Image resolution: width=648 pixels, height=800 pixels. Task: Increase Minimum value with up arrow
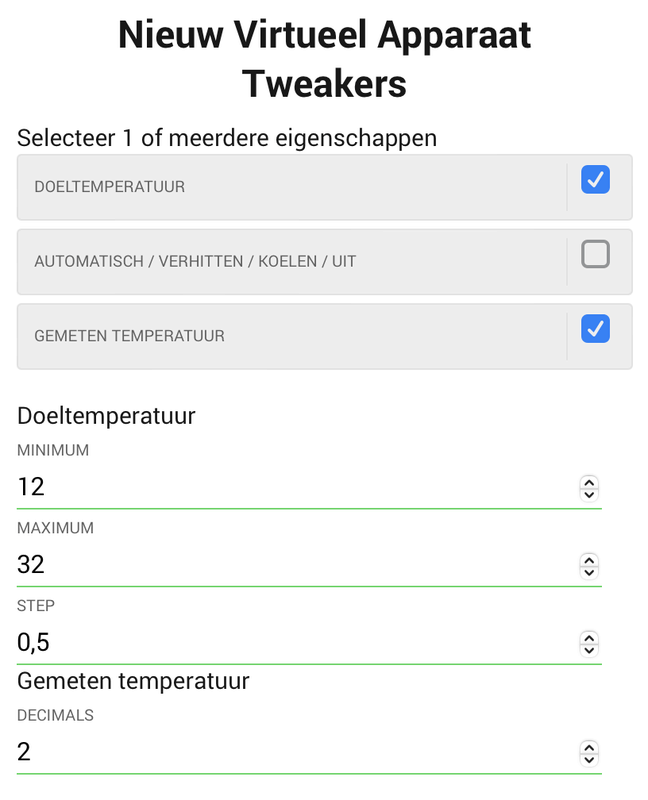point(589,482)
